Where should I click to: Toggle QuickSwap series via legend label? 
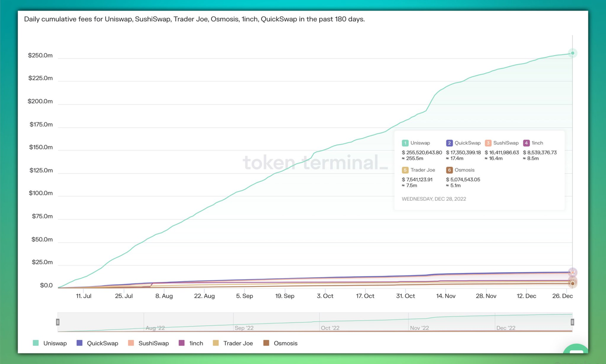point(102,343)
